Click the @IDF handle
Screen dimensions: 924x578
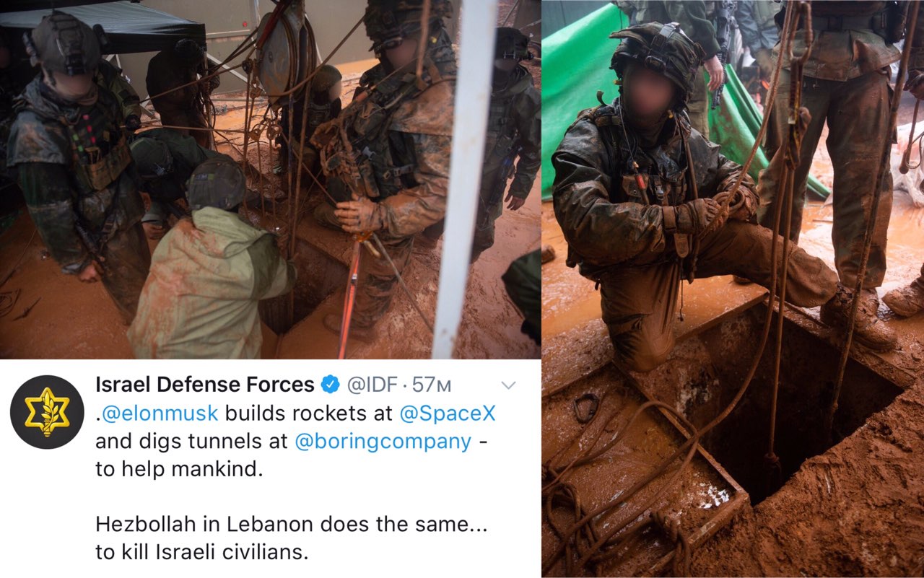[372, 385]
